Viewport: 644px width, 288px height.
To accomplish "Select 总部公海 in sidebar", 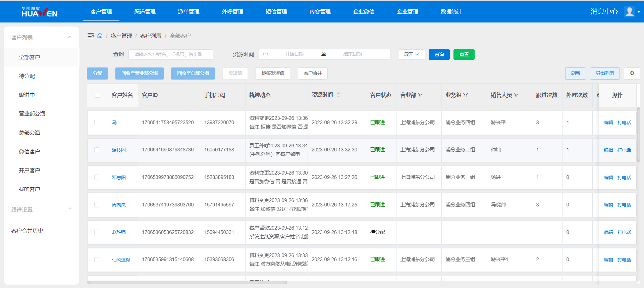I will pos(41,133).
